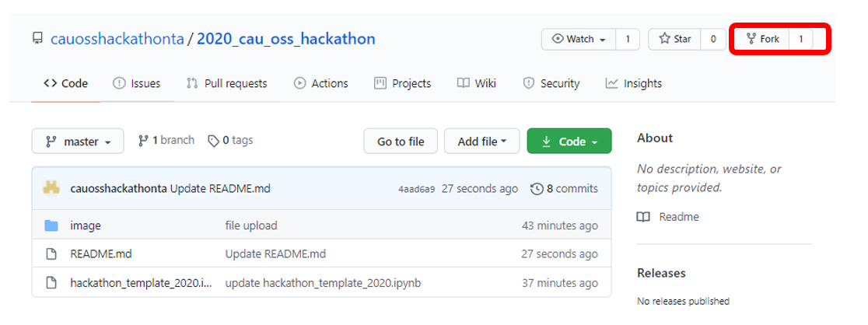Click the eye icon on Watch button

[x=558, y=39]
